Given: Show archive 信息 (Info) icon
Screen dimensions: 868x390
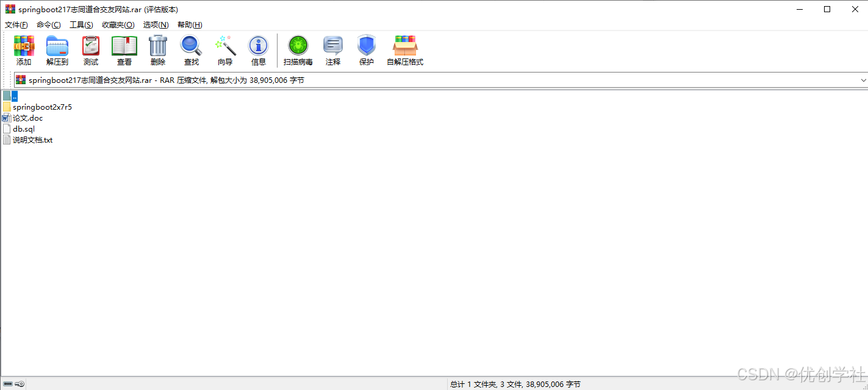Looking at the screenshot, I should click(259, 46).
